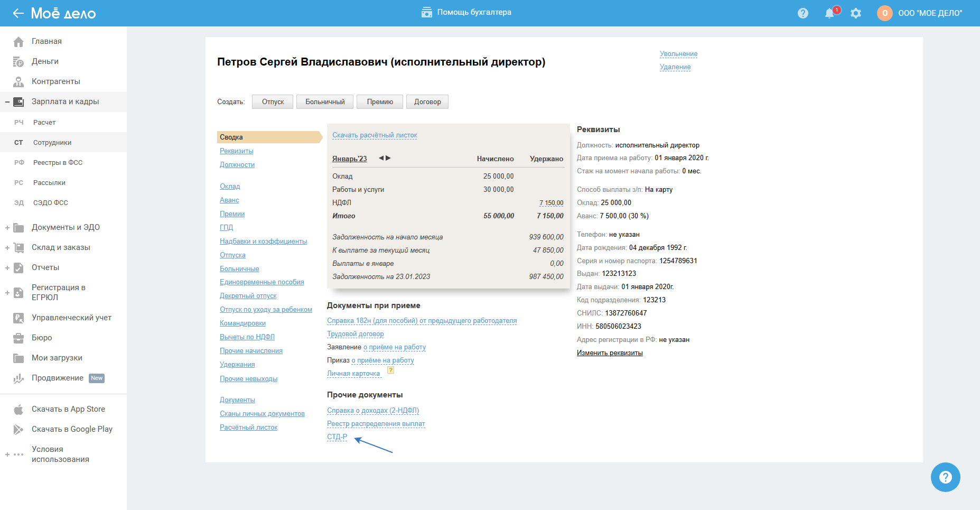Click the Помощь бухгалтера icon in header

tap(427, 12)
